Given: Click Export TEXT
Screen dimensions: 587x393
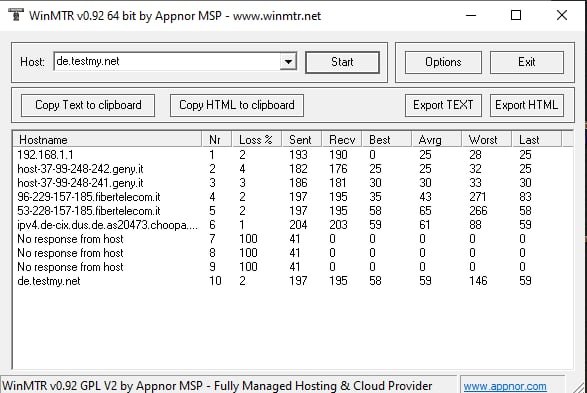Looking at the screenshot, I should pyautogui.click(x=443, y=105).
